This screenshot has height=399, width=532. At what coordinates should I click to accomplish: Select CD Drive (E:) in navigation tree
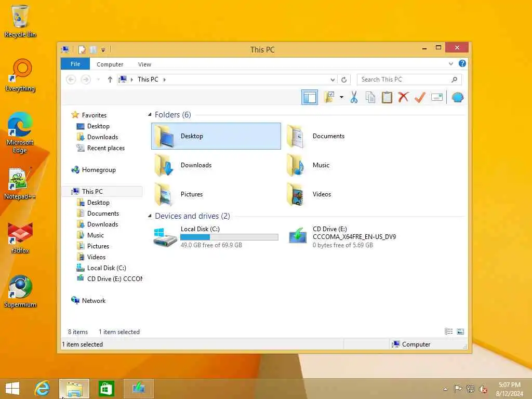tap(109, 279)
